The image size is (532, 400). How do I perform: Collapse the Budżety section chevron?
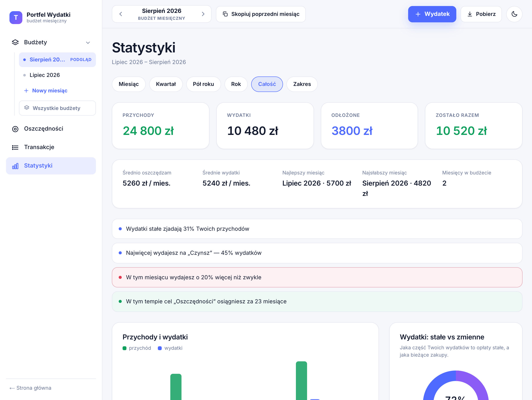pos(88,43)
